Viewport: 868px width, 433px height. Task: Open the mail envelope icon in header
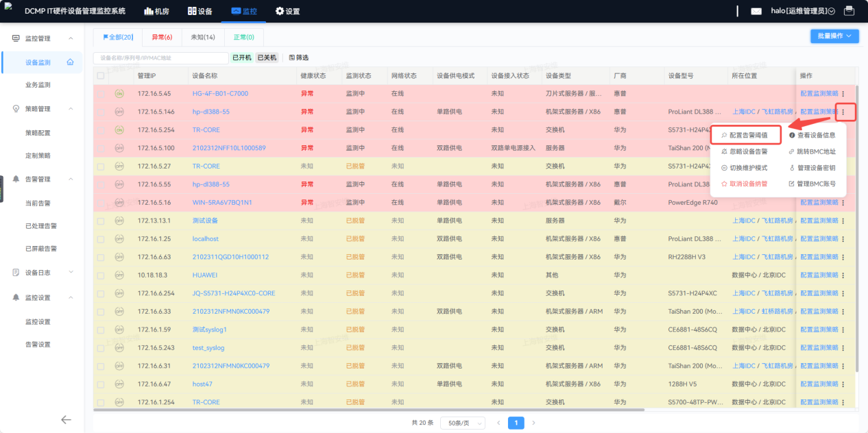coord(756,12)
